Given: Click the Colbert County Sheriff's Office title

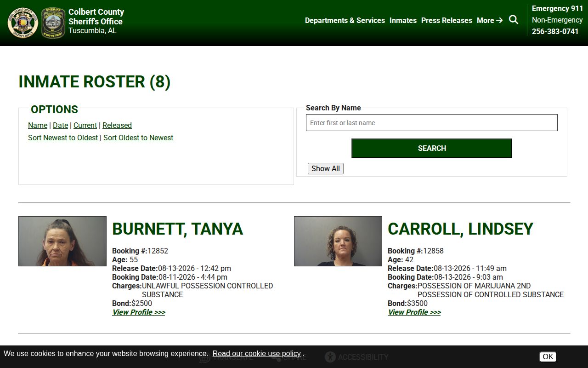Looking at the screenshot, I should pyautogui.click(x=96, y=17).
